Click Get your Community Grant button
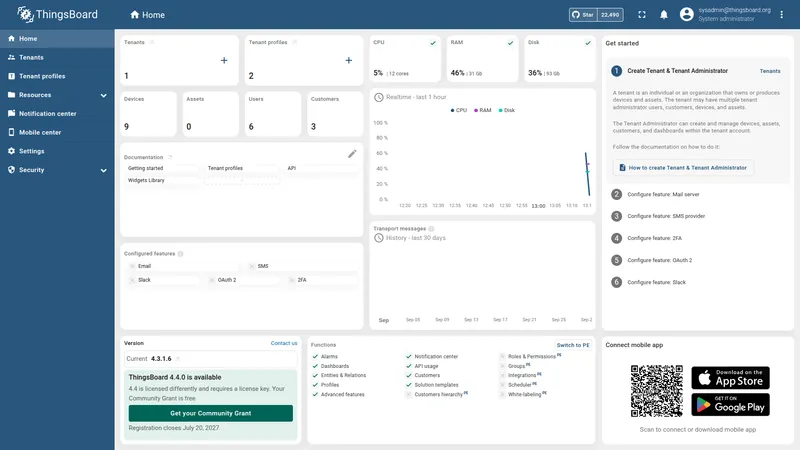 pos(211,413)
